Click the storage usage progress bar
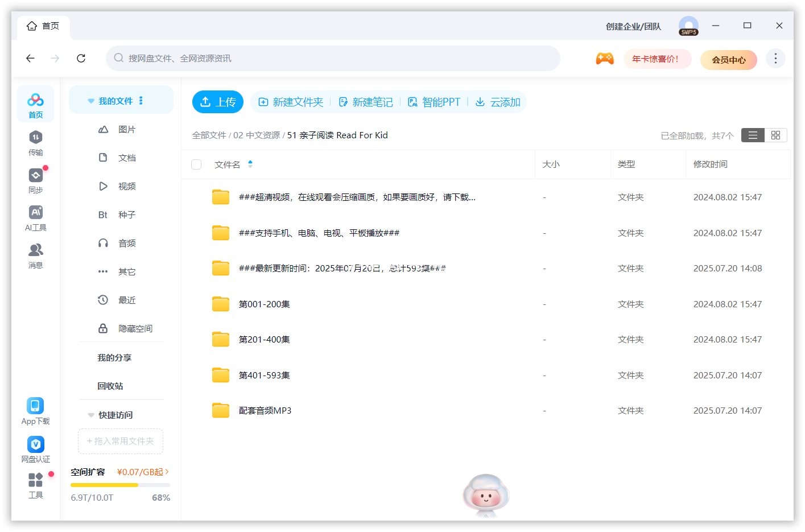Image resolution: width=805 pixels, height=532 pixels. point(120,485)
